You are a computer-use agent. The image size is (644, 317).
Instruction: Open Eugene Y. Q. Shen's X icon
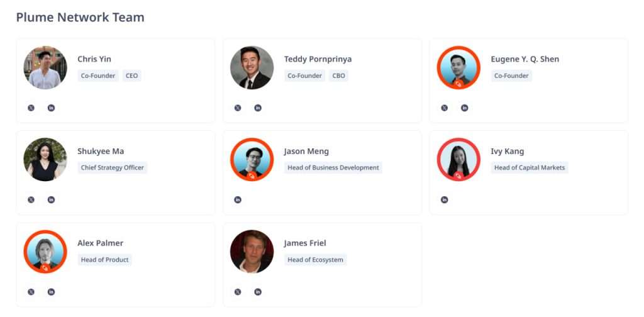pos(445,108)
